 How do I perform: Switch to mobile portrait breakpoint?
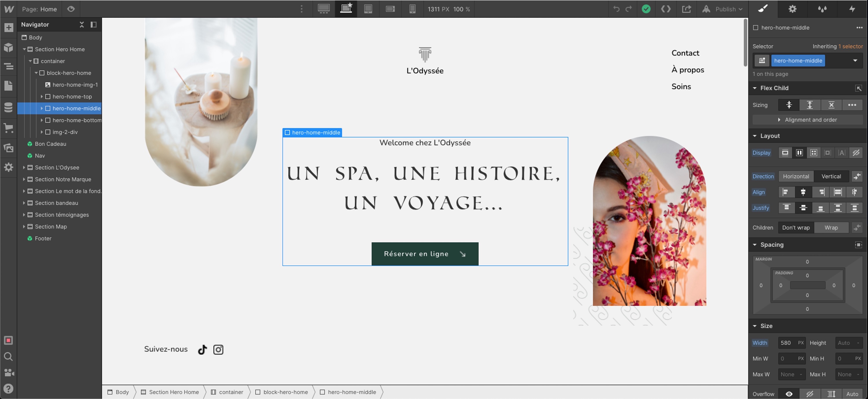coord(412,9)
